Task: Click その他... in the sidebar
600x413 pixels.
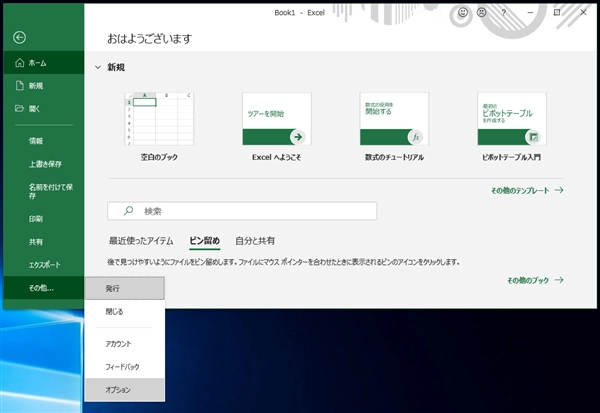Action: [x=44, y=288]
